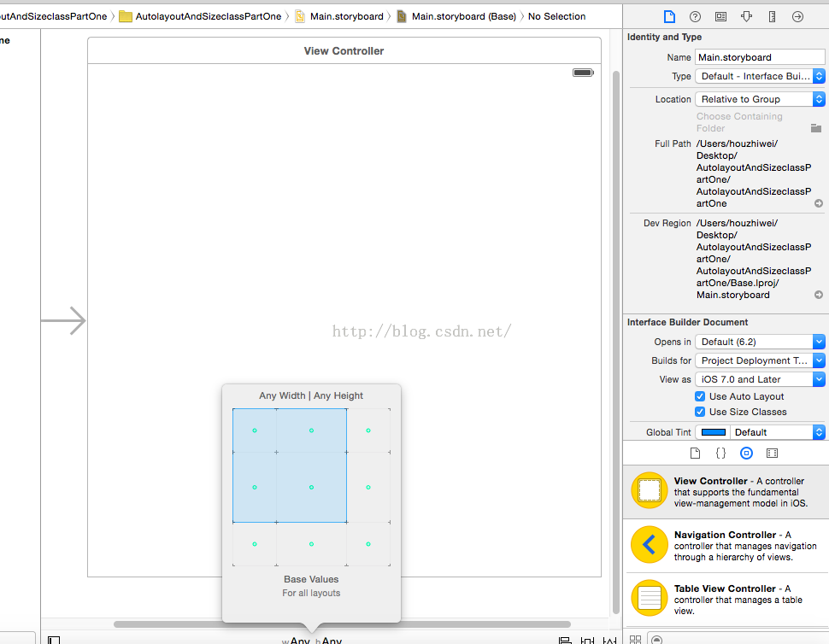Show the Object library

tap(746, 454)
